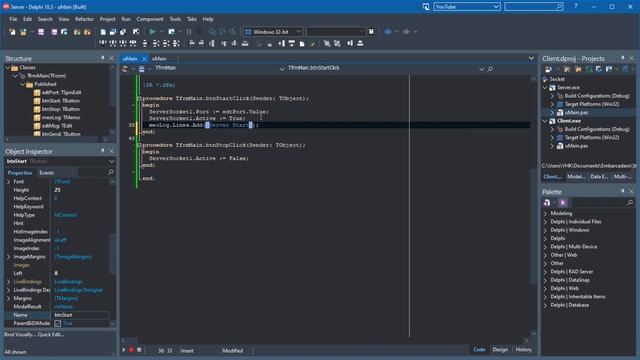640x360 pixels.
Task: Select edtPort: TSpinEdit in Structure tree
Action: tap(61, 92)
